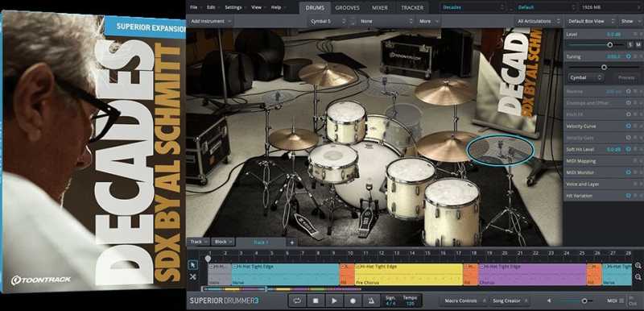Toggle the Hit Variation power button
The image size is (644, 311).
(629, 196)
